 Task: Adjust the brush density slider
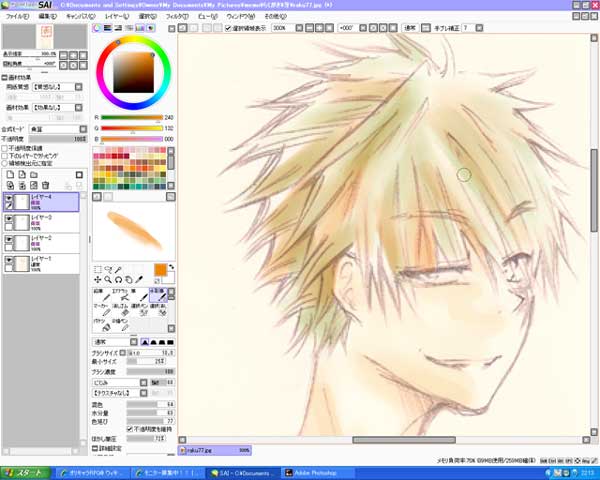point(151,372)
